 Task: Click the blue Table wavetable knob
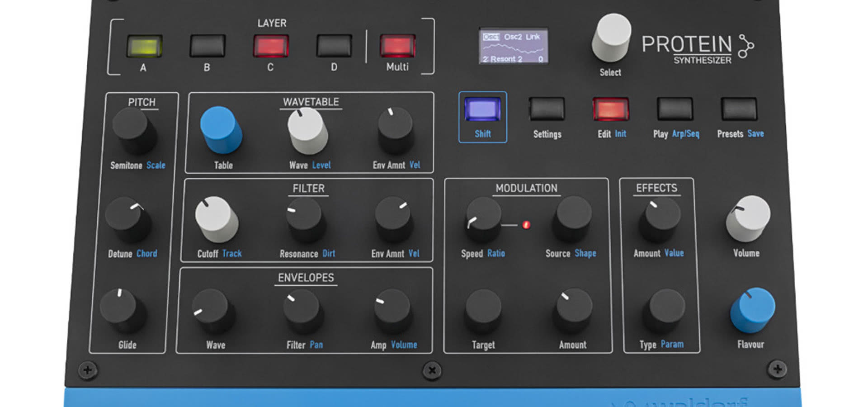point(220,129)
